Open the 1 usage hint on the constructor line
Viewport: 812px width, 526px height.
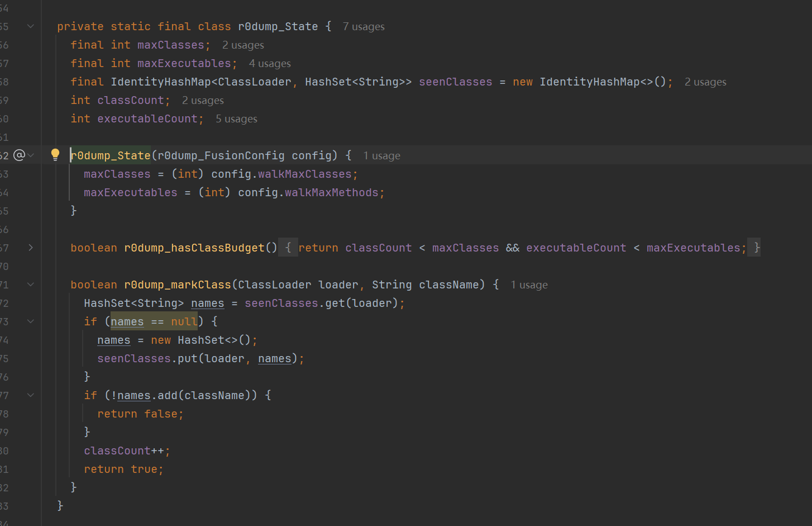click(x=381, y=156)
